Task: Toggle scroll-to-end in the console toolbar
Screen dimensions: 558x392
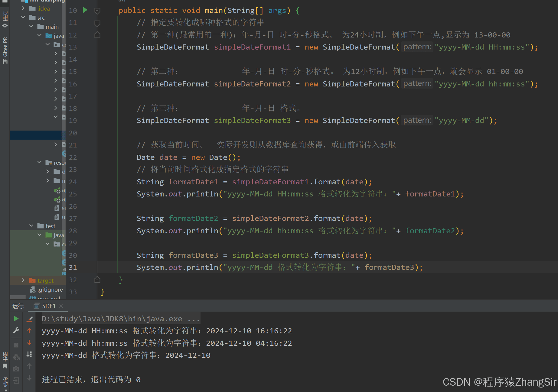Action: 29,354
